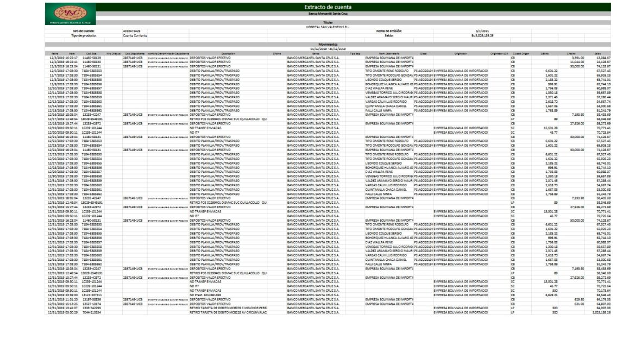This screenshot has height=364, width=641.
Task: Select the 'Ciudad Origen' column header
Action: click(x=521, y=54)
